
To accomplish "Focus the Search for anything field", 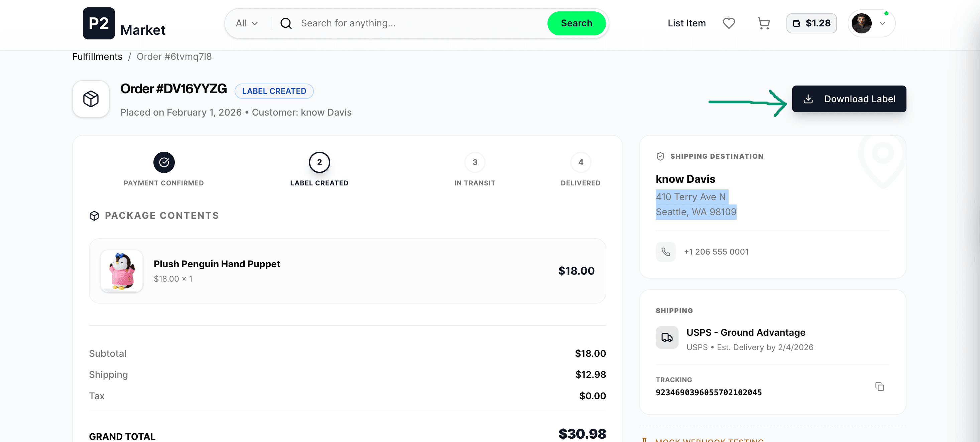I will coord(418,23).
